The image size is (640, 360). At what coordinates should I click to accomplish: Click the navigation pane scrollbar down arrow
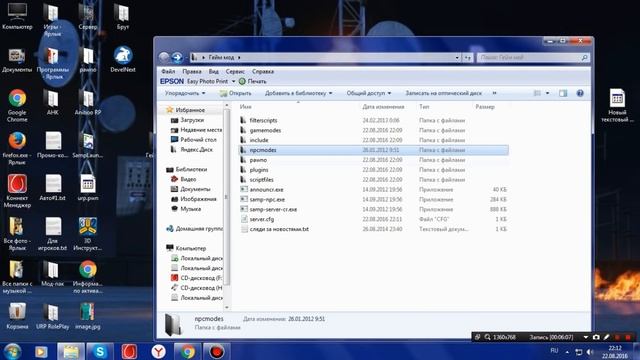click(227, 308)
